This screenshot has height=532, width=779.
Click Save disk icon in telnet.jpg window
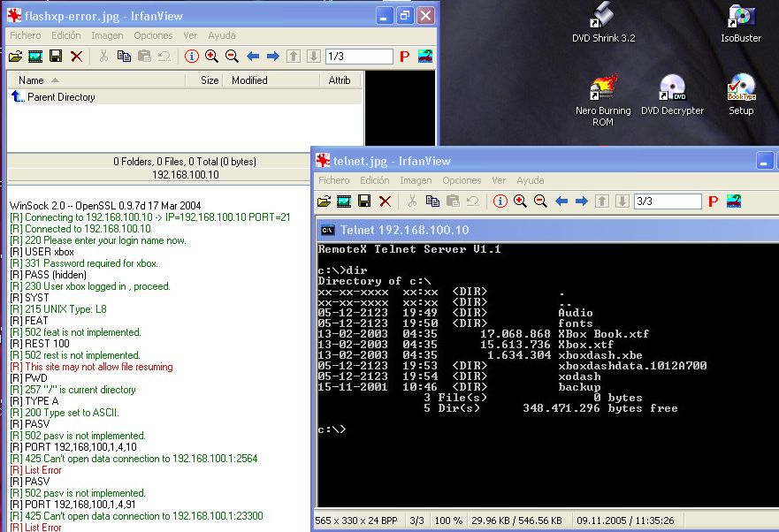coord(363,201)
